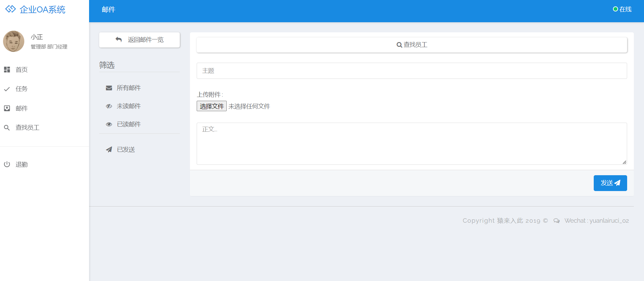Image resolution: width=644 pixels, height=281 pixels.
Task: Click the envelope icon for 所有邮件
Action: click(109, 88)
